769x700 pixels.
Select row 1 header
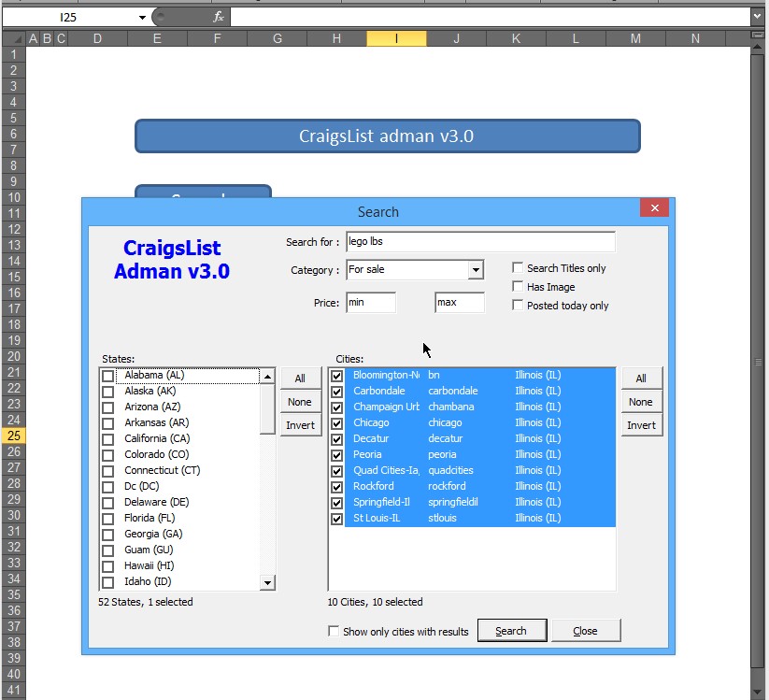14,54
